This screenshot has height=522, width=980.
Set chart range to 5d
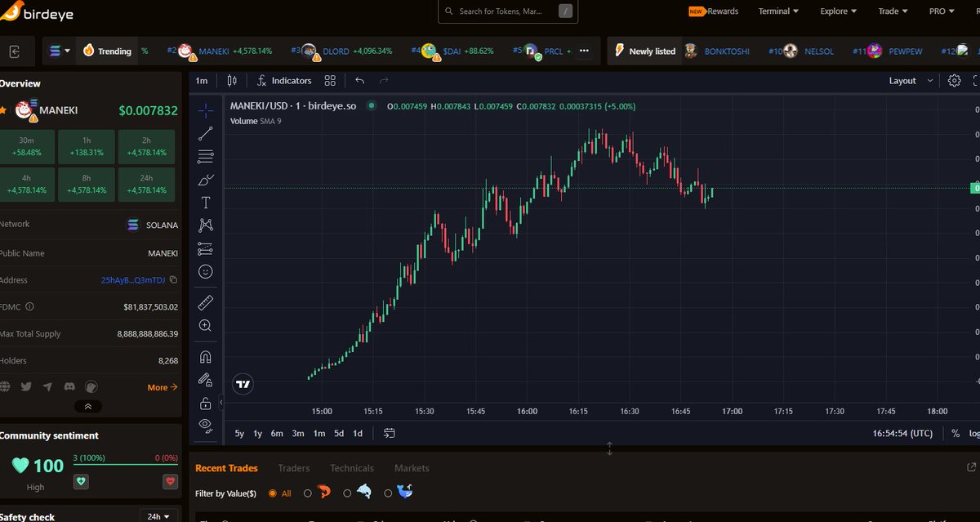339,433
